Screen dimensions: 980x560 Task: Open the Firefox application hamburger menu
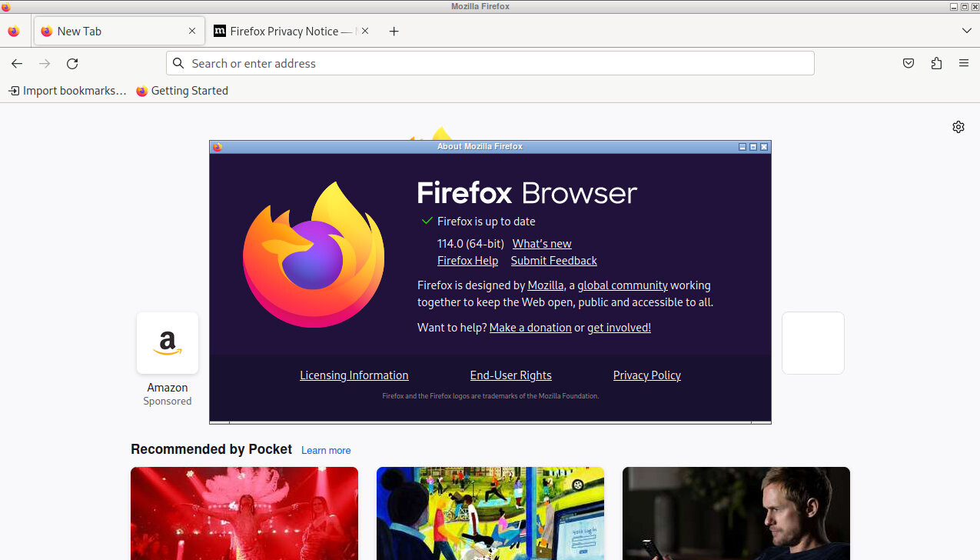[x=964, y=64]
